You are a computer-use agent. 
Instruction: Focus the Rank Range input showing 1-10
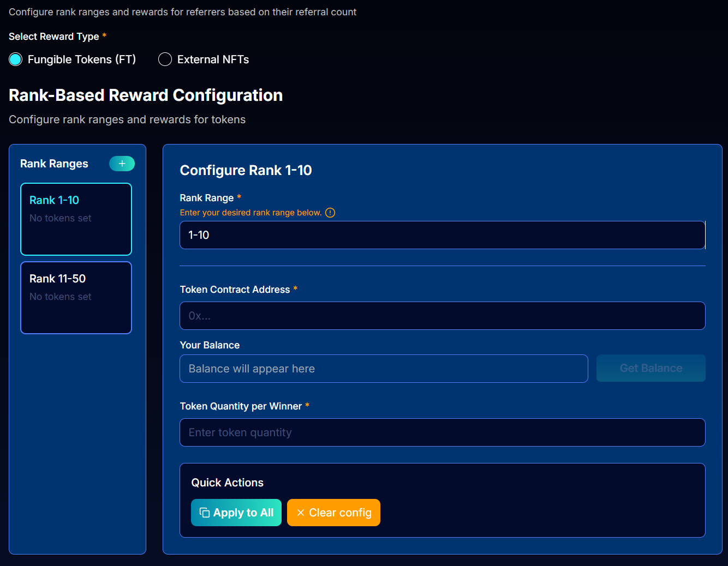point(442,235)
